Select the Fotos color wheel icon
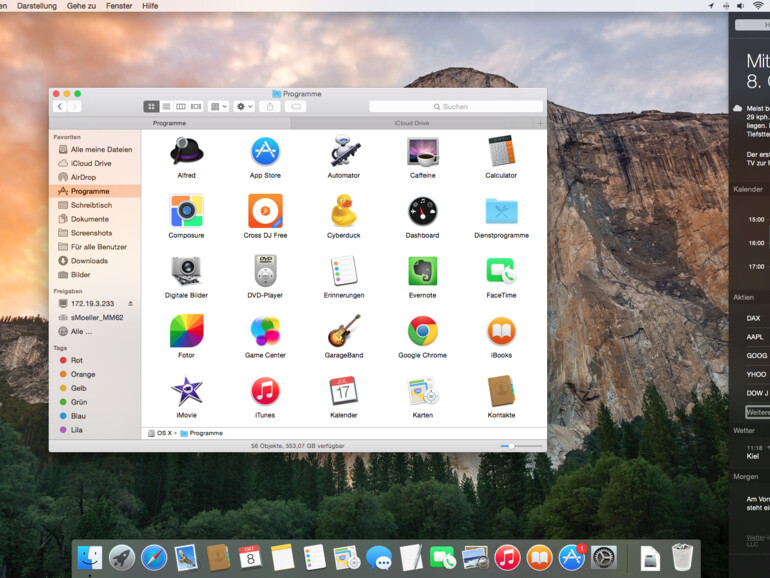 [187, 330]
